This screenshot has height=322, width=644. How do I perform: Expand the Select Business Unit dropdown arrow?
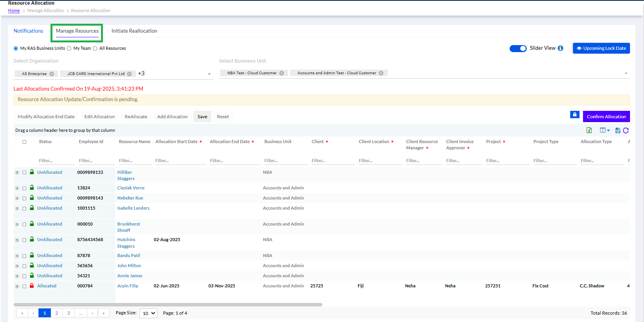click(626, 73)
